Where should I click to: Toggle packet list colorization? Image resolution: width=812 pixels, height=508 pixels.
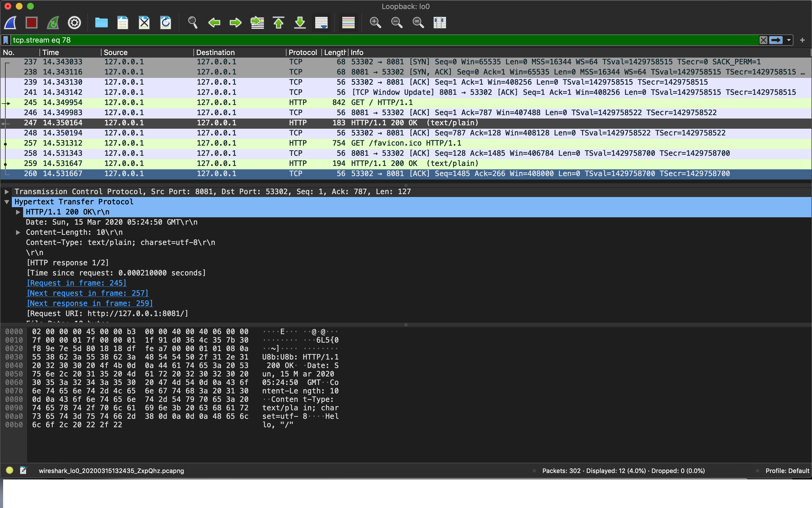click(348, 23)
